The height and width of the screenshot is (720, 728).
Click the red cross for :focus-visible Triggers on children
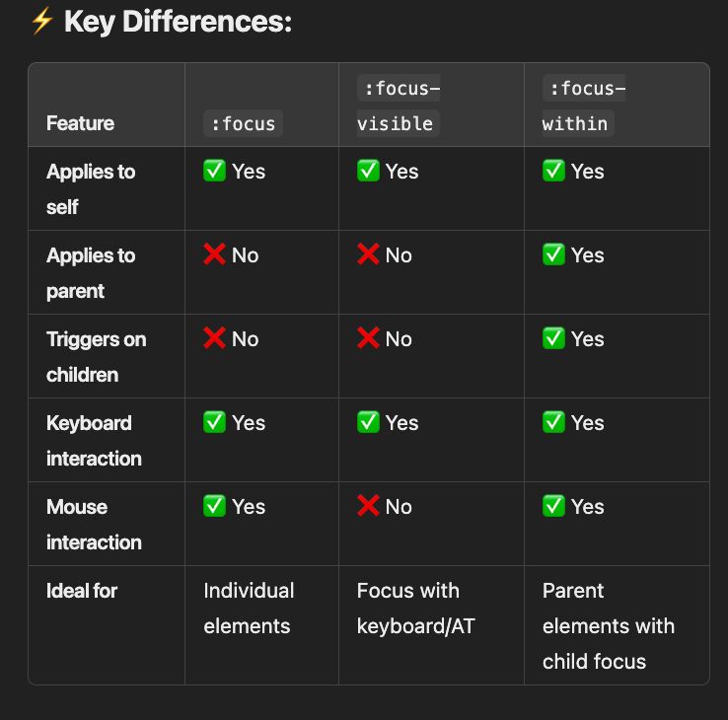(368, 338)
